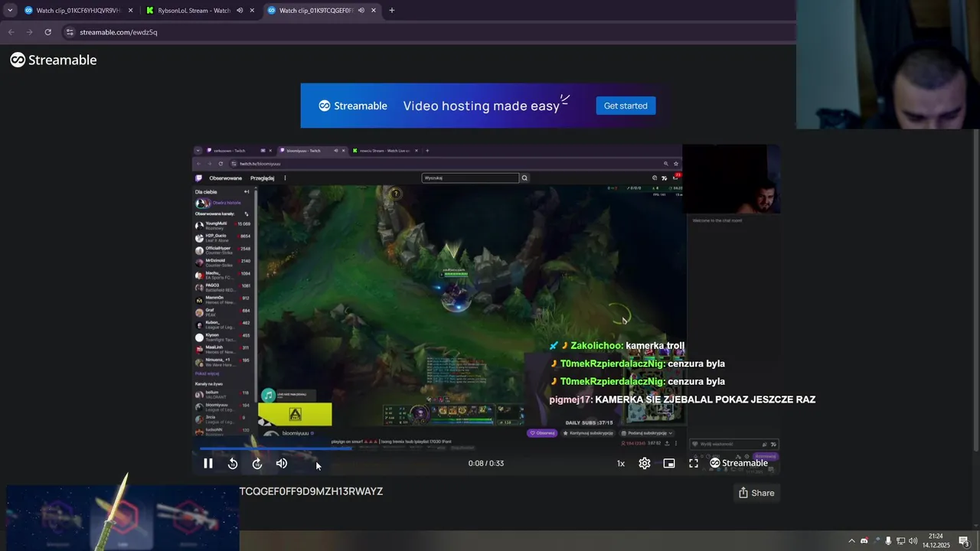Viewport: 980px width, 551px height.
Task: Click the weapon skins overlay image
Action: (122, 517)
